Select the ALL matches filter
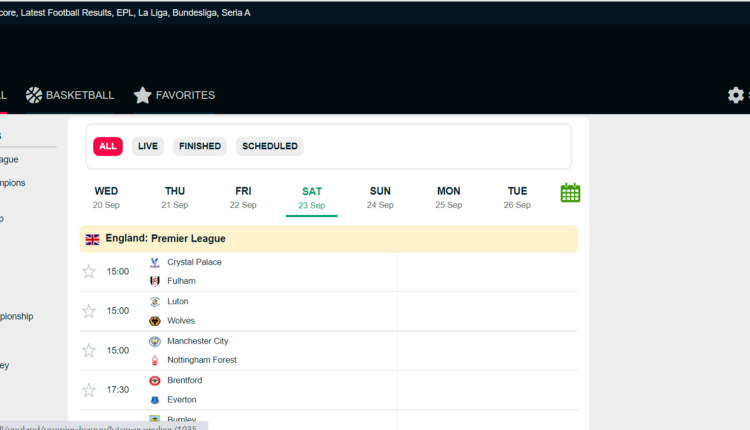Screen dimensions: 750x430 (108, 146)
